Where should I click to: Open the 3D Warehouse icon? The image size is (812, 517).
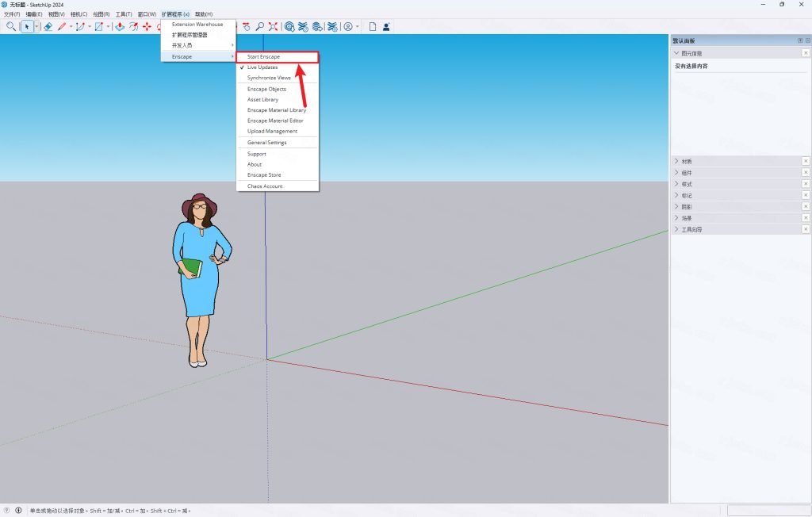289,26
